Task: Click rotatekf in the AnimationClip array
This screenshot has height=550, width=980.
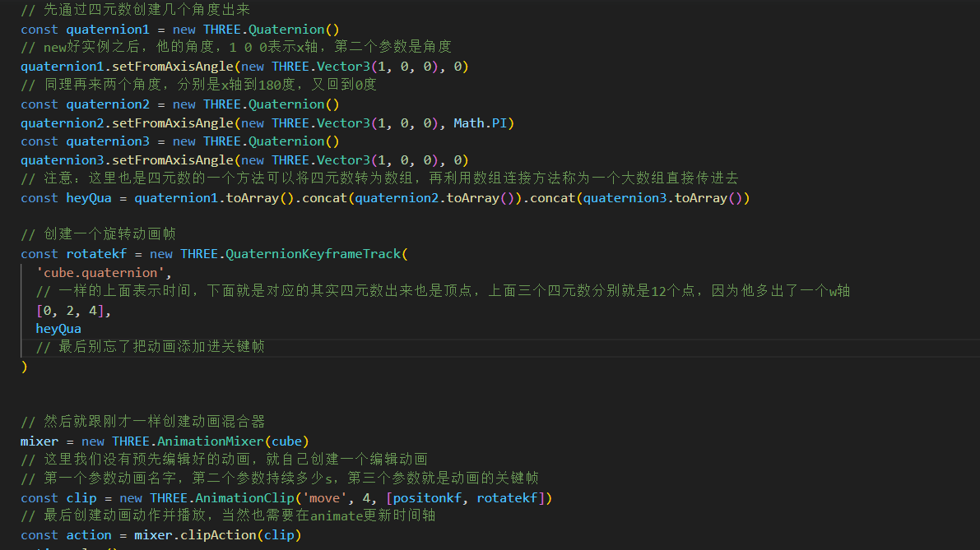Action: [510, 498]
